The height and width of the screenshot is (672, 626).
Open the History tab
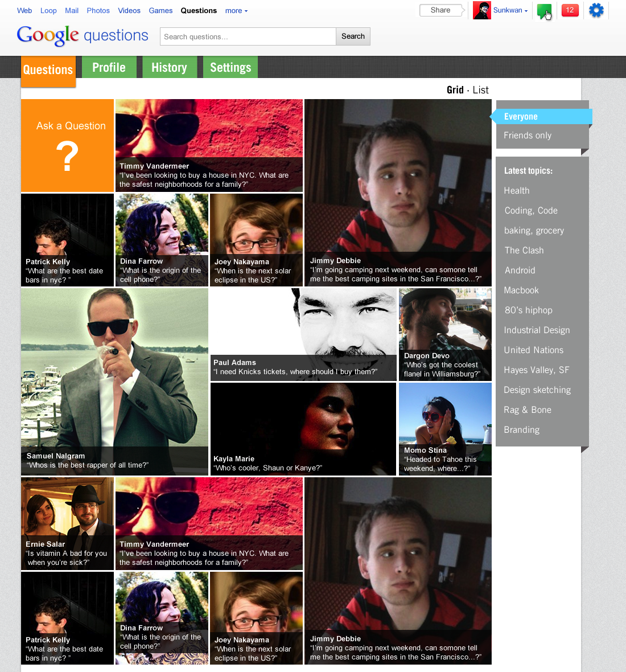pyautogui.click(x=170, y=67)
